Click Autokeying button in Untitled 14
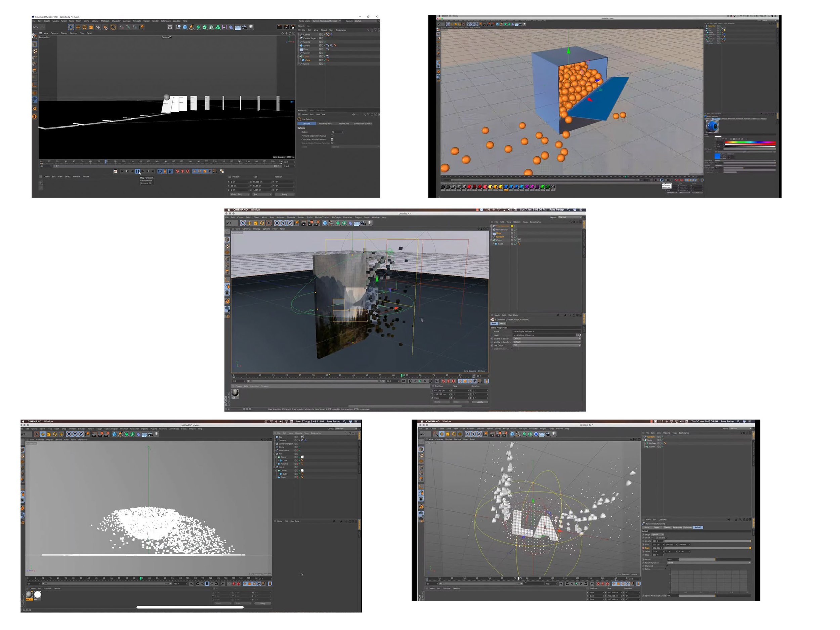This screenshot has width=840, height=630. (603, 584)
